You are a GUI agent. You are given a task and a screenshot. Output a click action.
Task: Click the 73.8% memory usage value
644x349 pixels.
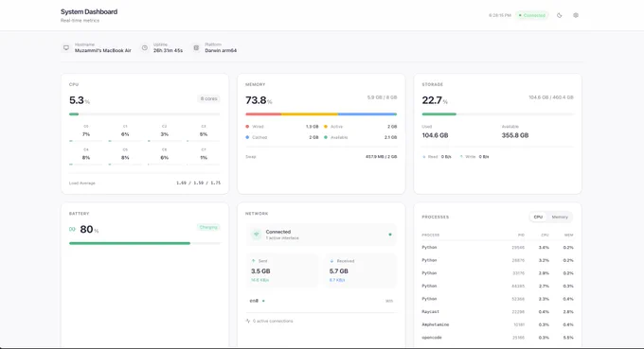(259, 100)
